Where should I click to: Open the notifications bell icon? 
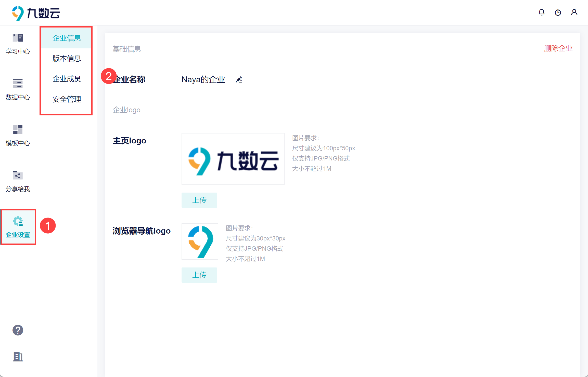541,12
